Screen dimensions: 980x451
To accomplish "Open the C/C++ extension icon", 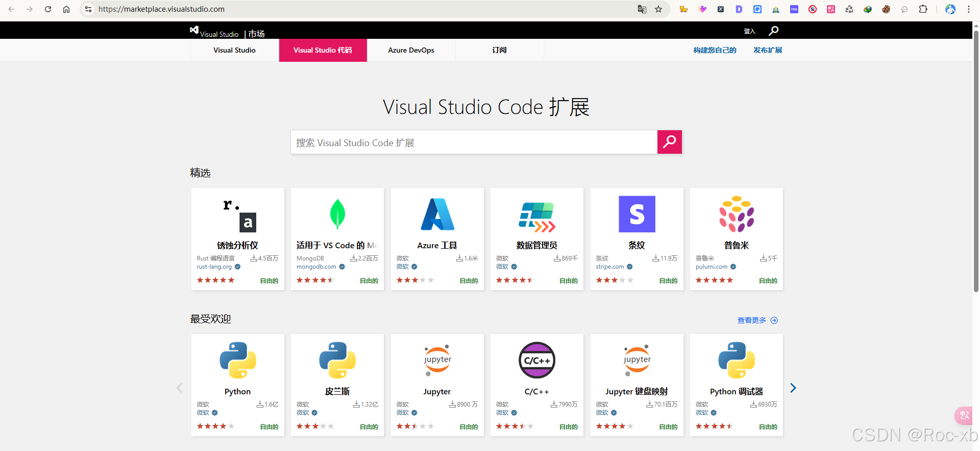I will tap(537, 360).
